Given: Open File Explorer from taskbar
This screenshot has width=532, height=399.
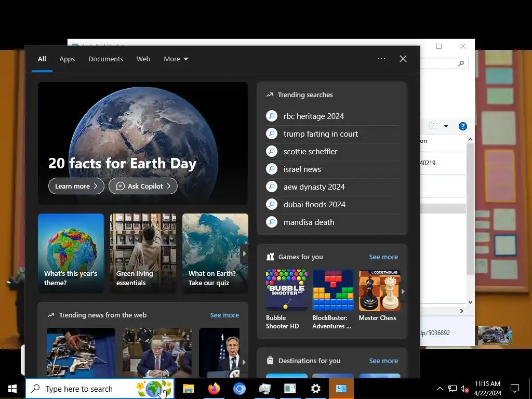Looking at the screenshot, I should tap(188, 389).
